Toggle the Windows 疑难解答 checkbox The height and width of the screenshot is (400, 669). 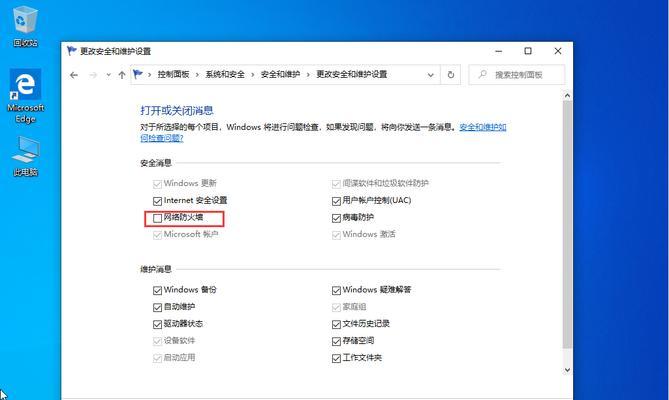point(336,290)
